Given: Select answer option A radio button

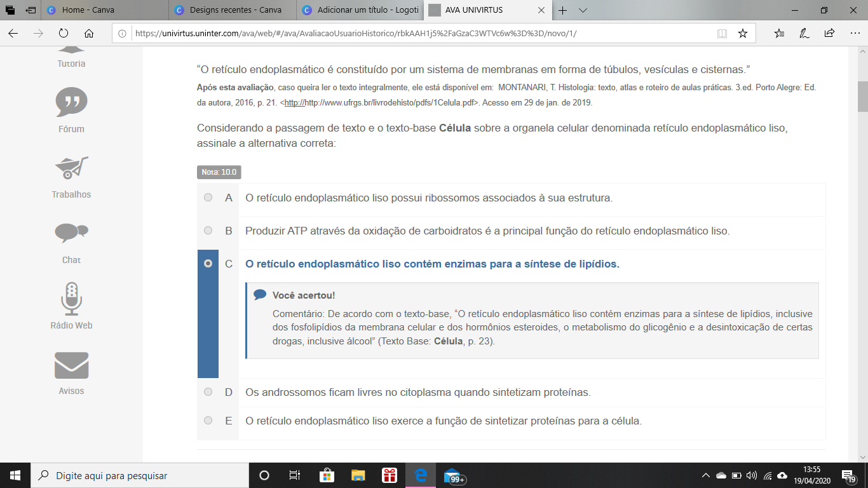Looking at the screenshot, I should pyautogui.click(x=208, y=198).
